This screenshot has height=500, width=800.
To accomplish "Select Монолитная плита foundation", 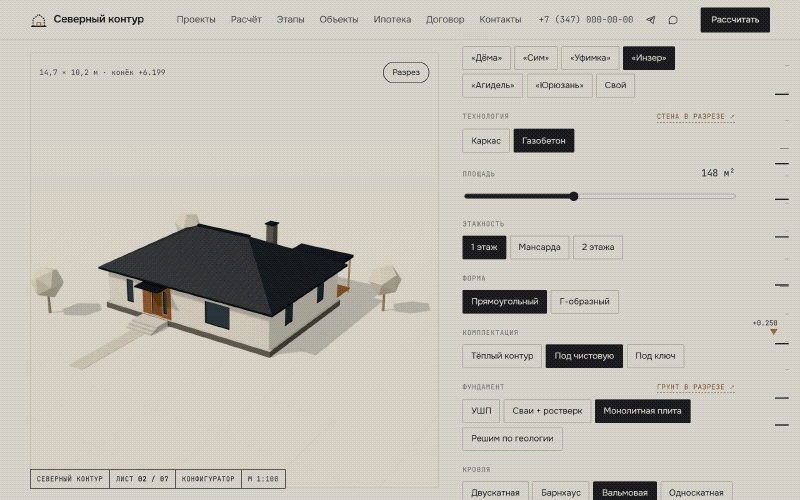I will point(642,411).
